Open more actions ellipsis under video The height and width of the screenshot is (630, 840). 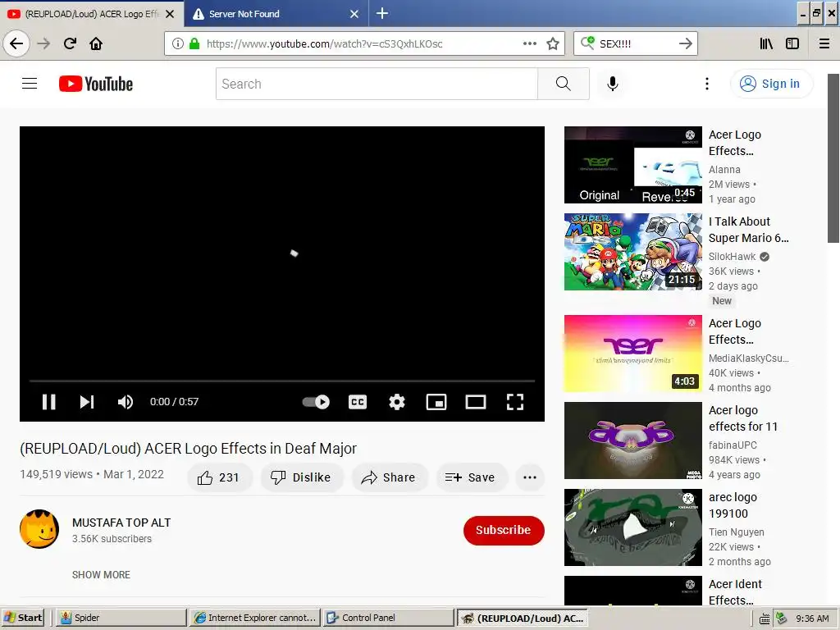point(530,477)
